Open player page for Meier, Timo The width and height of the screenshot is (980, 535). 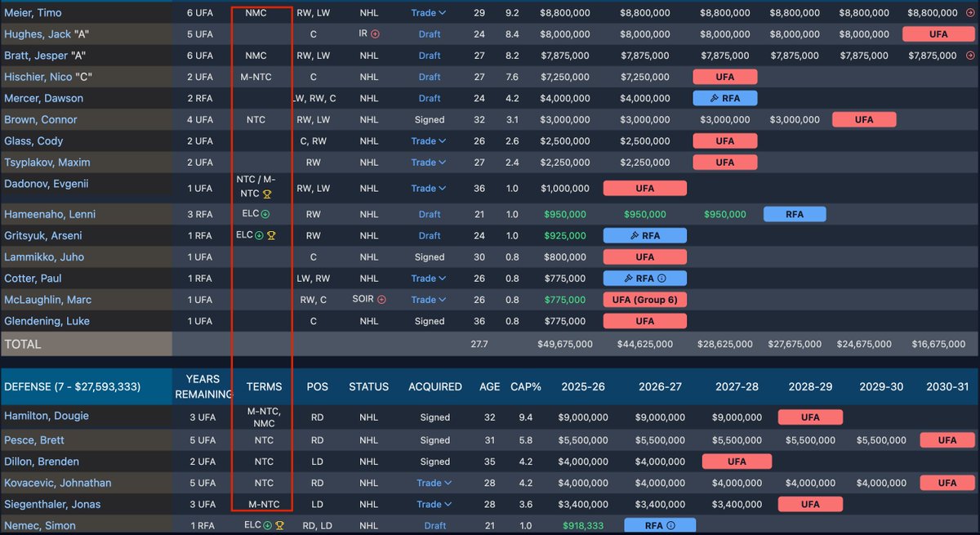[x=33, y=13]
